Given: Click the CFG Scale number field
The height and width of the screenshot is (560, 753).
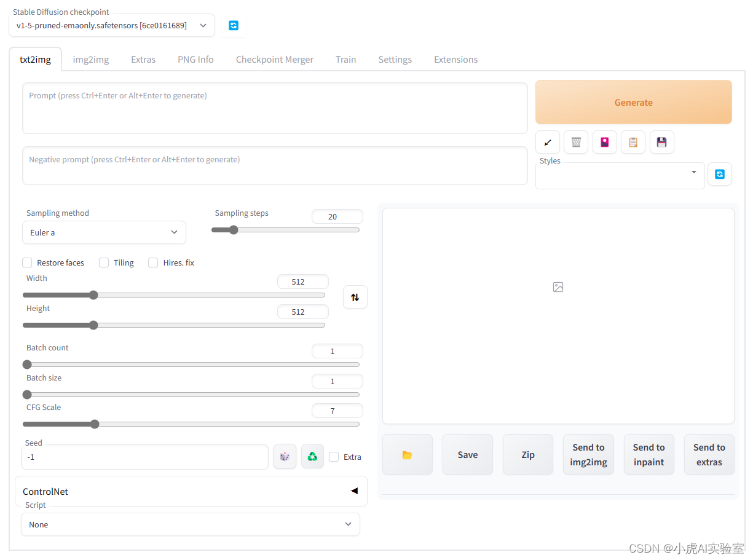Looking at the screenshot, I should pyautogui.click(x=337, y=411).
